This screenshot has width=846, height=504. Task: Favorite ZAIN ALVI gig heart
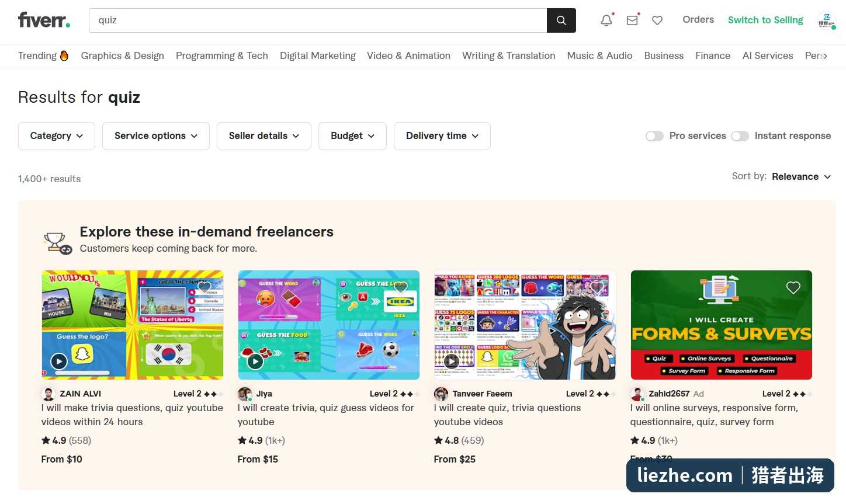point(204,287)
